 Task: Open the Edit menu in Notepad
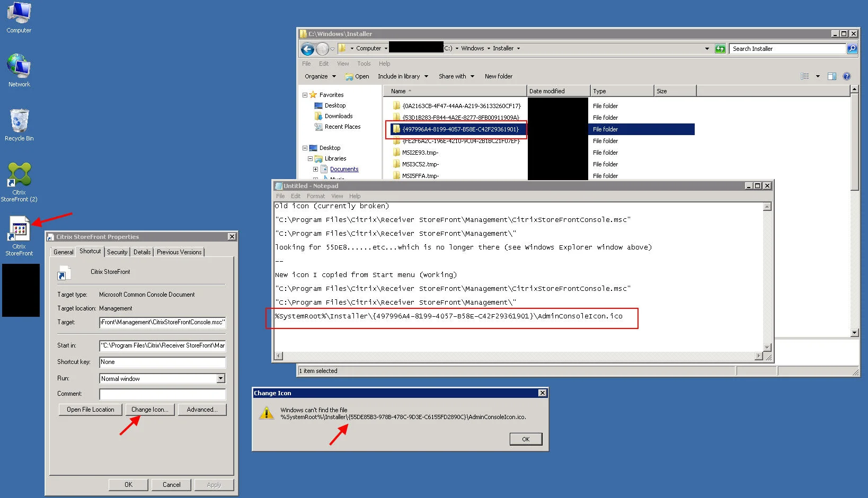[295, 196]
